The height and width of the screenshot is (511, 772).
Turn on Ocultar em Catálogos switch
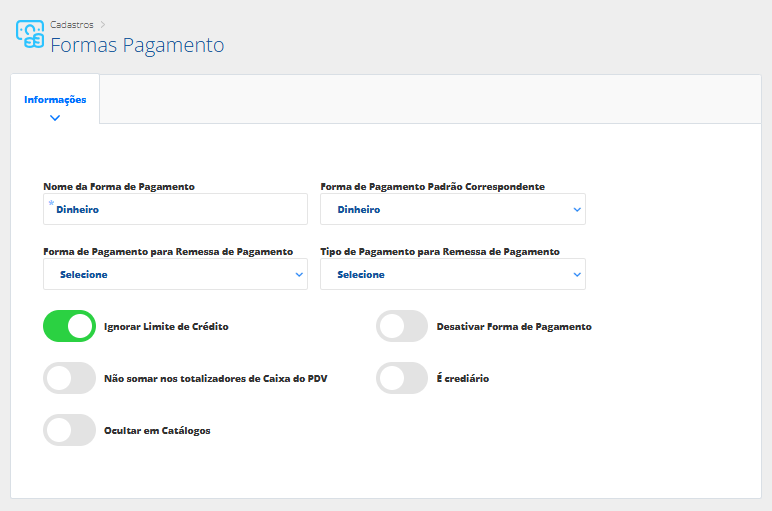(70, 430)
